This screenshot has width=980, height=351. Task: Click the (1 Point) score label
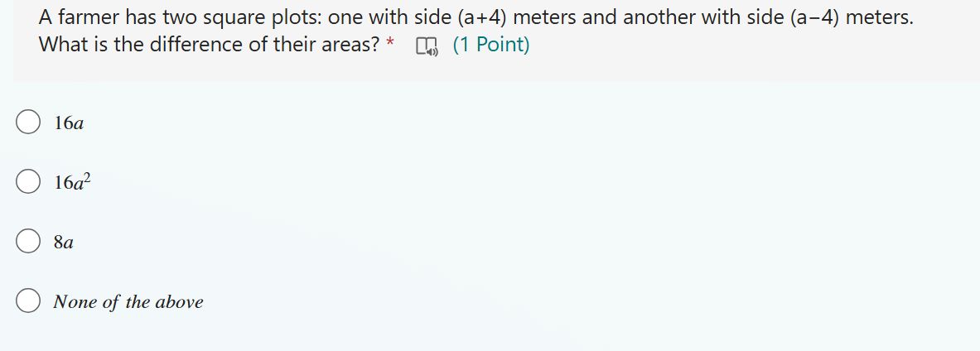pyautogui.click(x=490, y=45)
